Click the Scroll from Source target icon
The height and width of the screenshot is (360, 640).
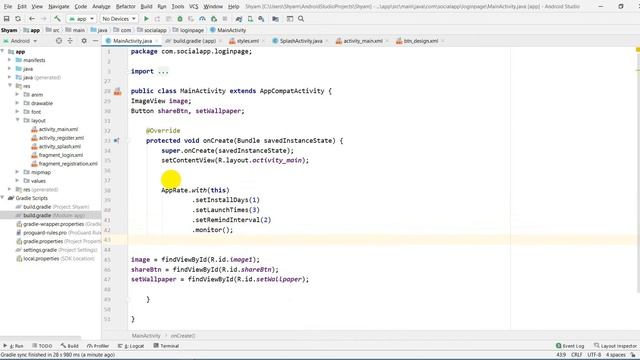tap(59, 41)
